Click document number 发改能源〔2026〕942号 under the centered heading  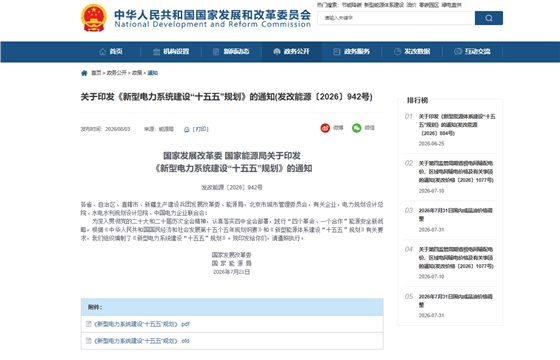point(232,187)
